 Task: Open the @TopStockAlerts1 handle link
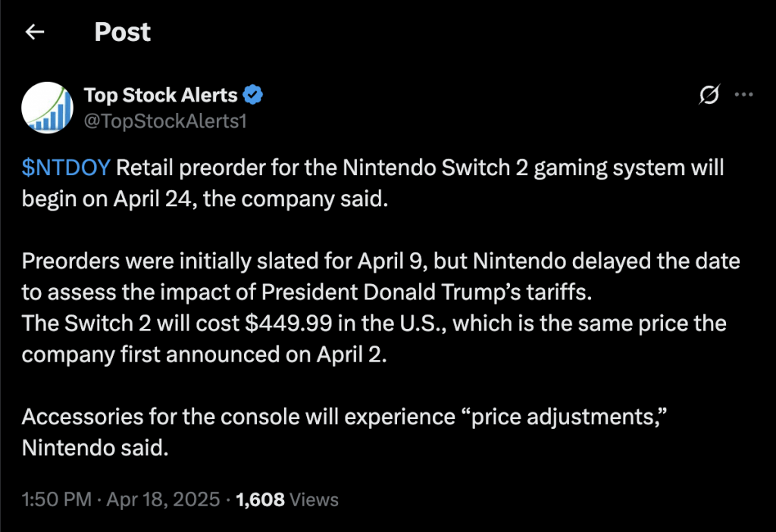click(164, 121)
